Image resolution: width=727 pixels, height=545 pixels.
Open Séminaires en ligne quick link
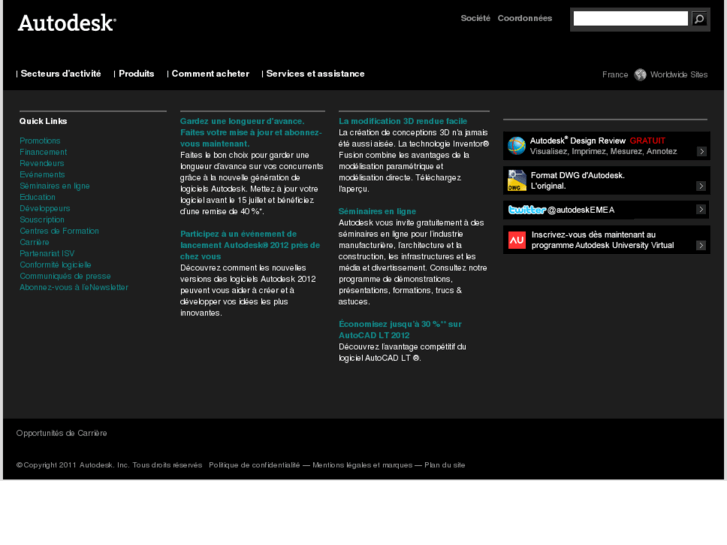(x=55, y=186)
